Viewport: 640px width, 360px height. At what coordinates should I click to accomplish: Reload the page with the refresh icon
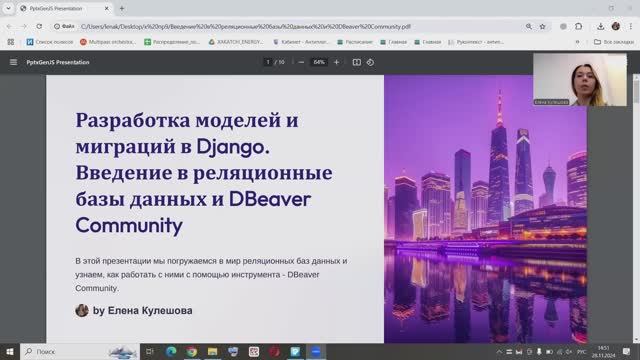pos(39,26)
